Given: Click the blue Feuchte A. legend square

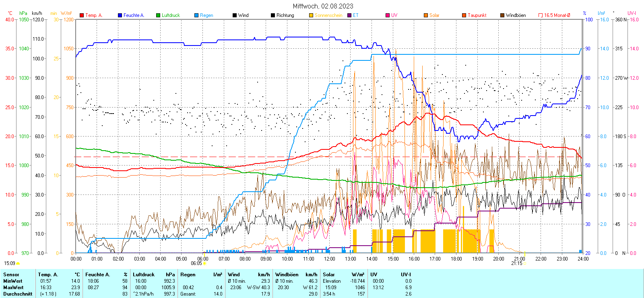Looking at the screenshot, I should 120,15.
